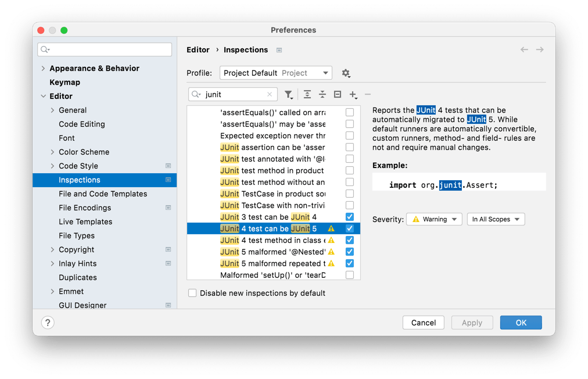This screenshot has height=379, width=588.
Task: Clear the junit search text with X icon
Action: click(x=270, y=94)
